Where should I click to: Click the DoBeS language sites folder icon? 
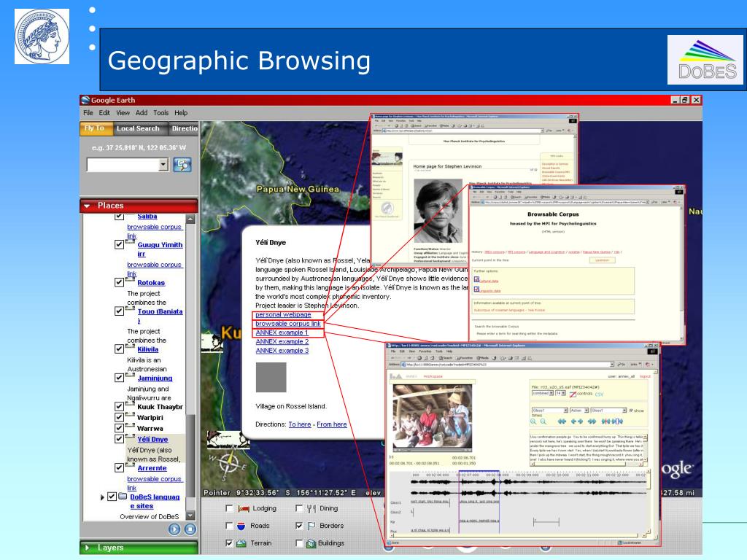(x=123, y=496)
